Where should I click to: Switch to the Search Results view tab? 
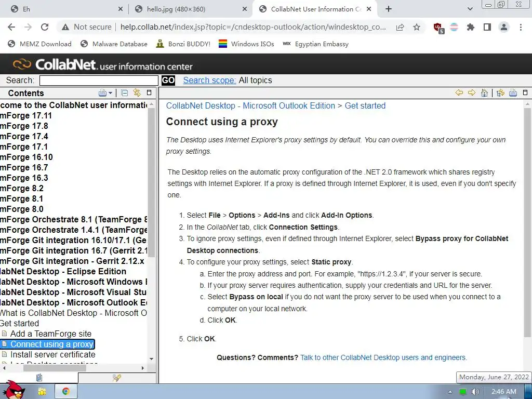pos(117,378)
